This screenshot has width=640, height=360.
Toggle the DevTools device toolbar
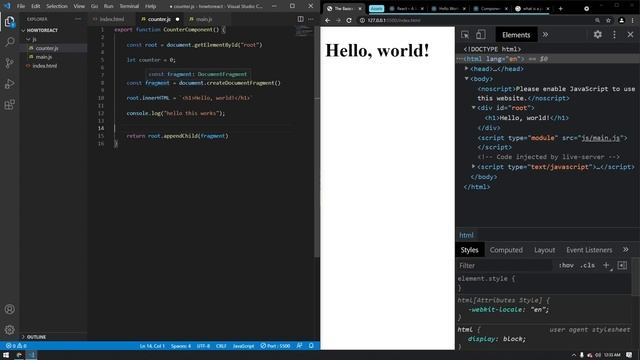pyautogui.click(x=481, y=35)
